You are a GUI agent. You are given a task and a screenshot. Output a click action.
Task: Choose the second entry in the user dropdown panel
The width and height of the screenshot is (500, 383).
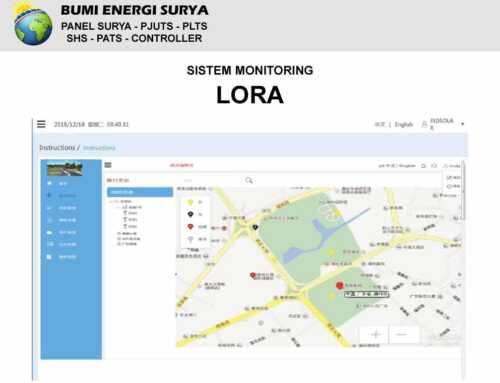coord(453,186)
